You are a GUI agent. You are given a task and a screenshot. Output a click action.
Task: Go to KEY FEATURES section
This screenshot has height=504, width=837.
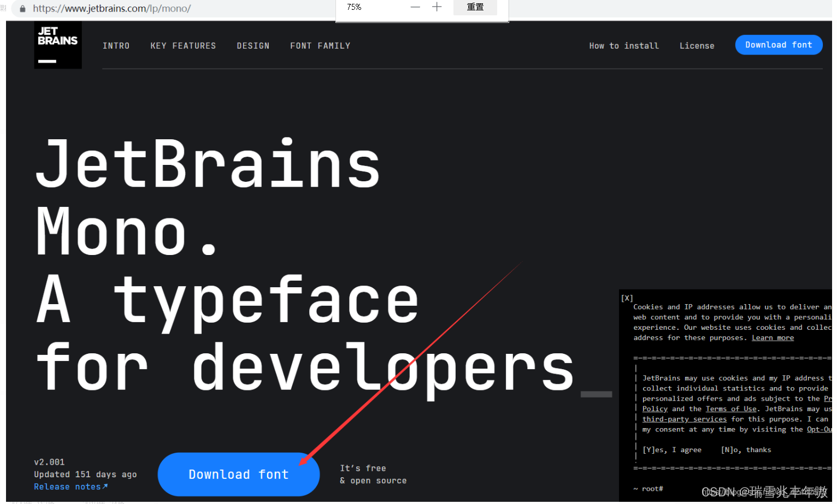(x=183, y=46)
